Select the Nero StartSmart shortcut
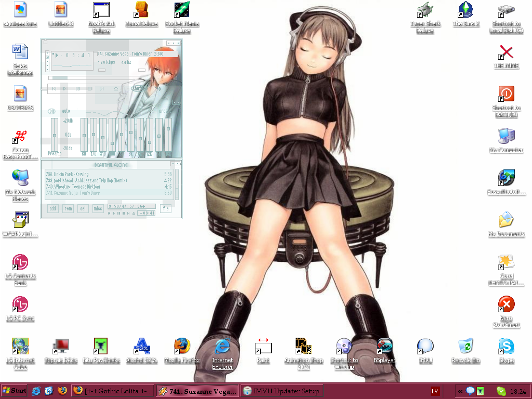The width and height of the screenshot is (532, 399). (506, 312)
